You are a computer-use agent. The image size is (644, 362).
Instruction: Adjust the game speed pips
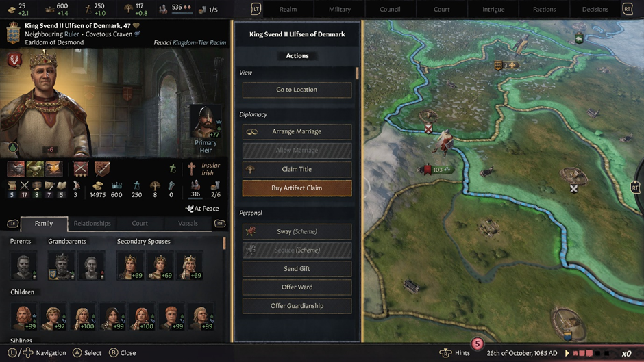click(591, 353)
